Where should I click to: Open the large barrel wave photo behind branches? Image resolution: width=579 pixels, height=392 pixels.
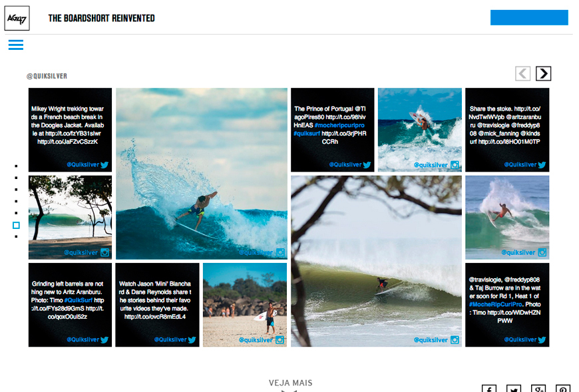coord(376,261)
